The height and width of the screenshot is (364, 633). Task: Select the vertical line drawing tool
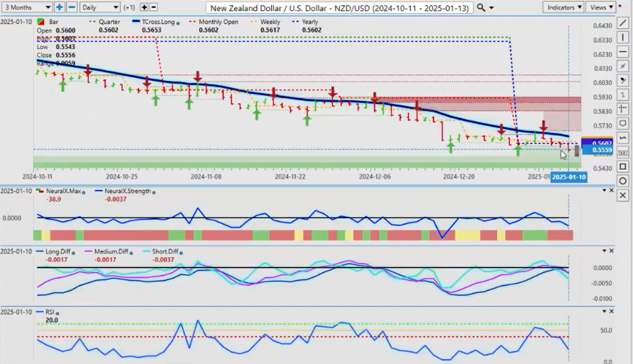(622, 38)
